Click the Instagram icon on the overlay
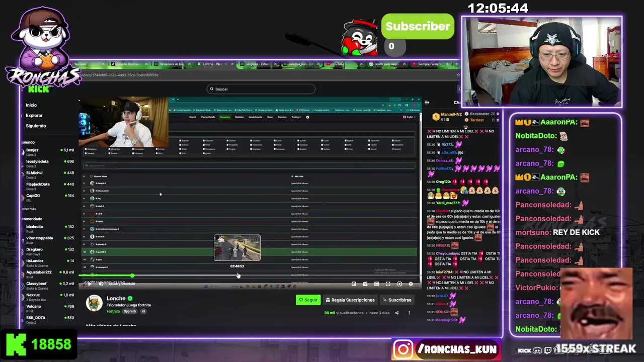644x362 pixels. 403,349
